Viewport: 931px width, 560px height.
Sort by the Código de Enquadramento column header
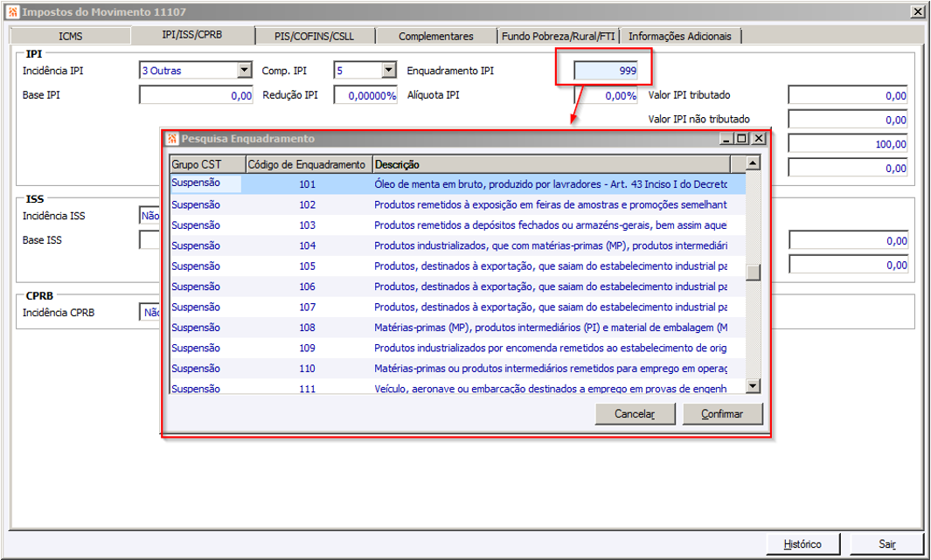[x=309, y=164]
